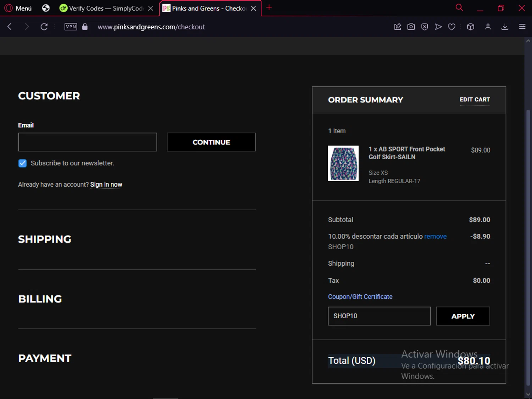Click the page vertical scrollbar
The image size is (532, 399).
tap(528, 248)
